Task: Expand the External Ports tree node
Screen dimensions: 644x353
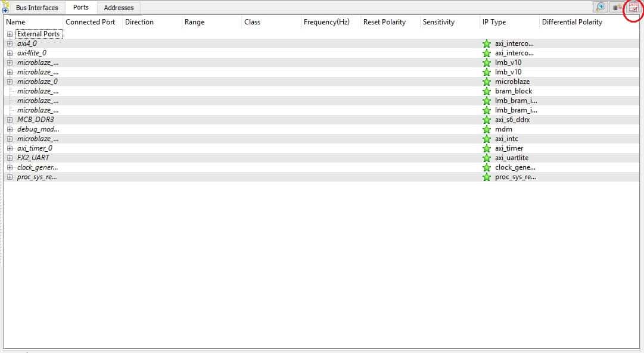Action: pos(10,34)
